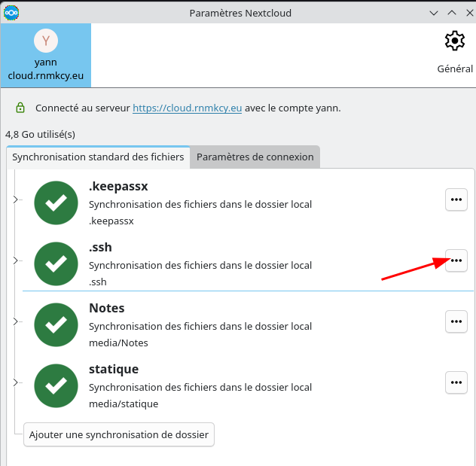Click the yann account avatar

click(x=46, y=41)
